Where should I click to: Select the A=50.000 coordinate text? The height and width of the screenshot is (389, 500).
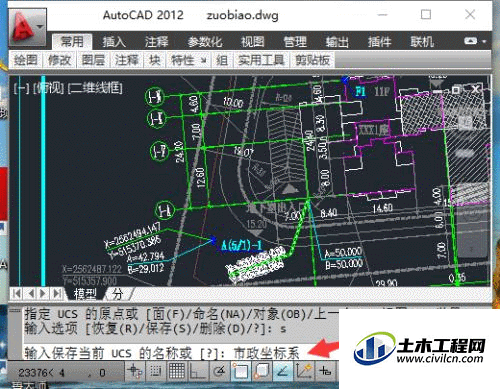[x=343, y=253]
